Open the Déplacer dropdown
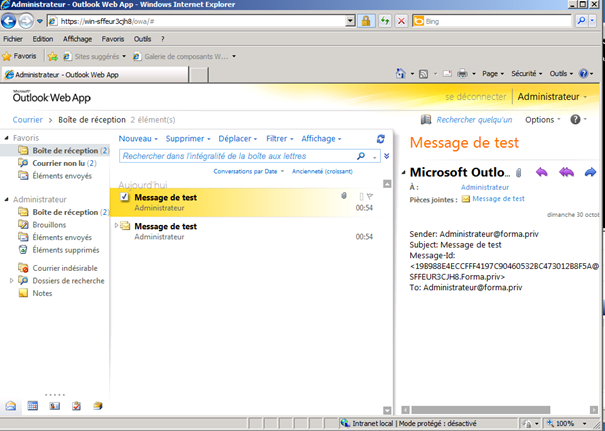Viewport: 605px width, 431px height. click(x=238, y=139)
